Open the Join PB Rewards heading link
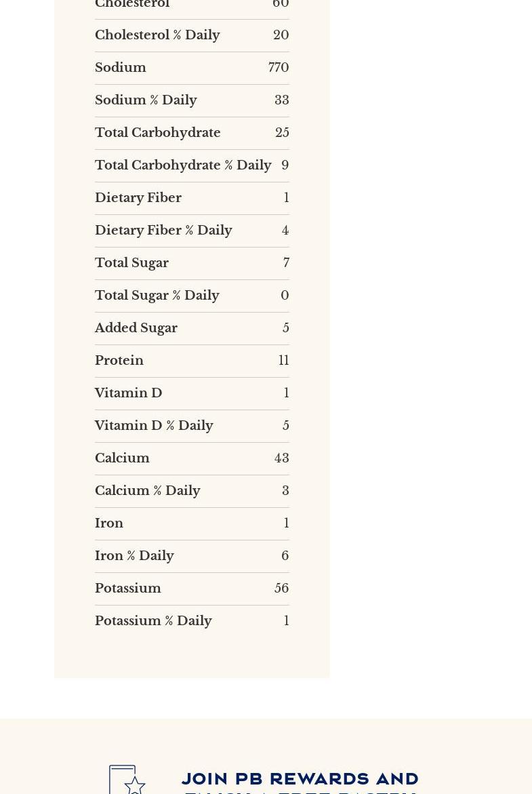The height and width of the screenshot is (794, 532). tap(300, 779)
